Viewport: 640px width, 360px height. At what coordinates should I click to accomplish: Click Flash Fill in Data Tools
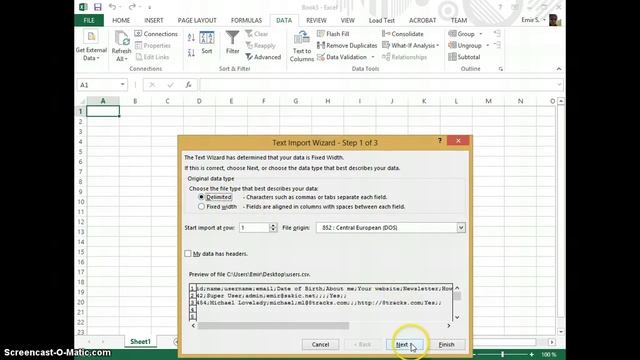click(333, 34)
